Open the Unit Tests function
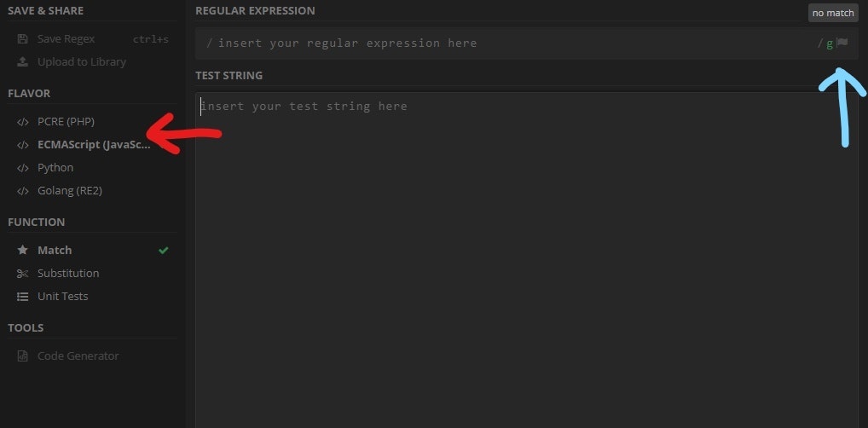The height and width of the screenshot is (428, 868). (62, 297)
